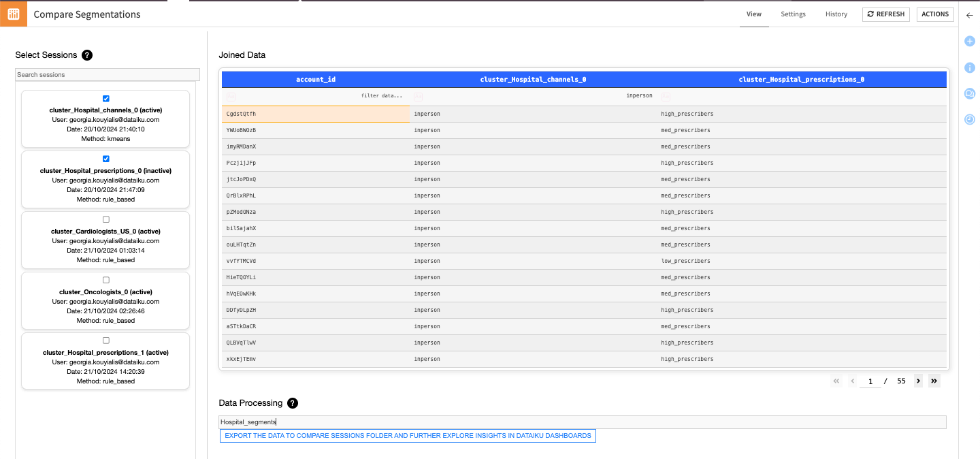Click Export the data to compare sessions button

pos(408,436)
